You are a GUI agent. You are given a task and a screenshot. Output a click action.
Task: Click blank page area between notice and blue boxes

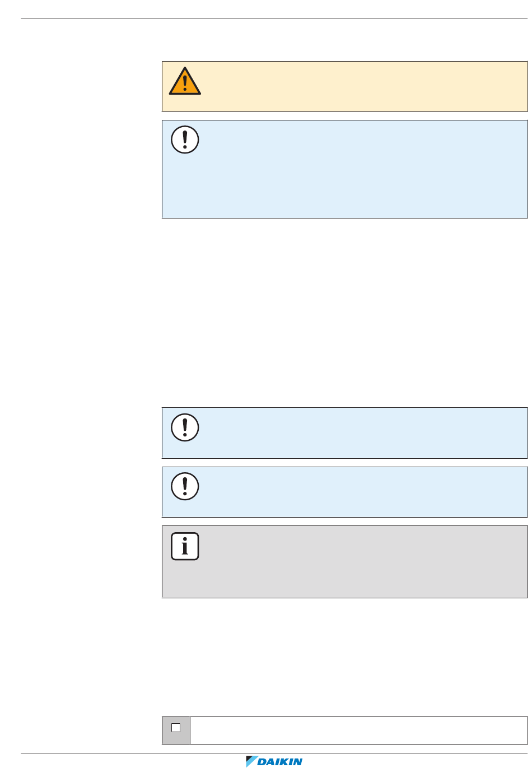(x=344, y=313)
